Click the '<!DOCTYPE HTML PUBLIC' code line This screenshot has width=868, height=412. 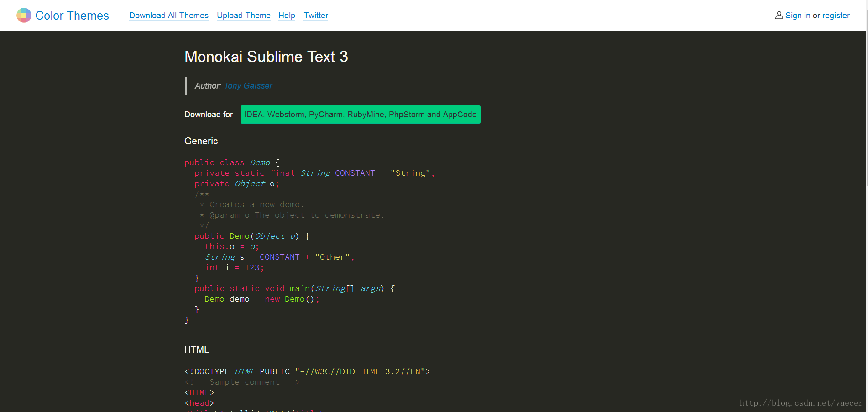click(307, 371)
